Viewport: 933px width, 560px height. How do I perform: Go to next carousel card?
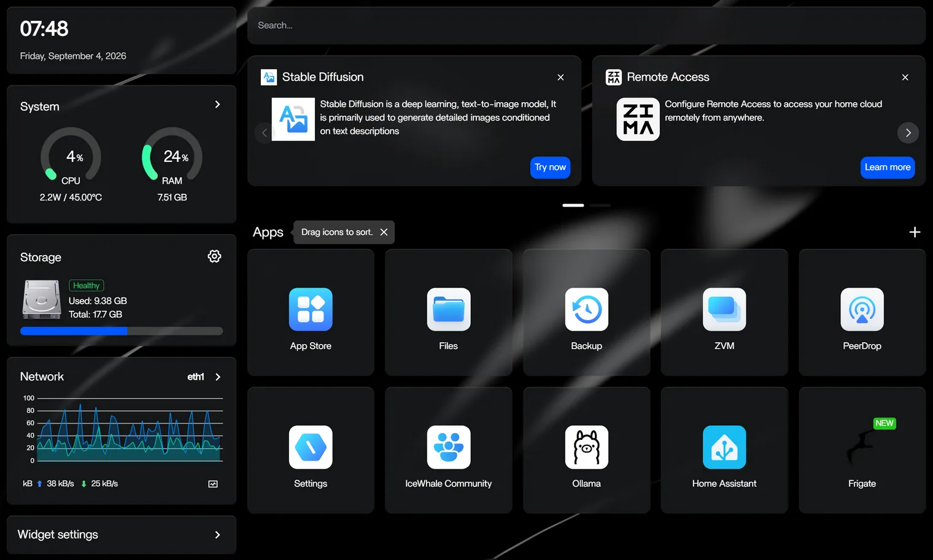(908, 132)
